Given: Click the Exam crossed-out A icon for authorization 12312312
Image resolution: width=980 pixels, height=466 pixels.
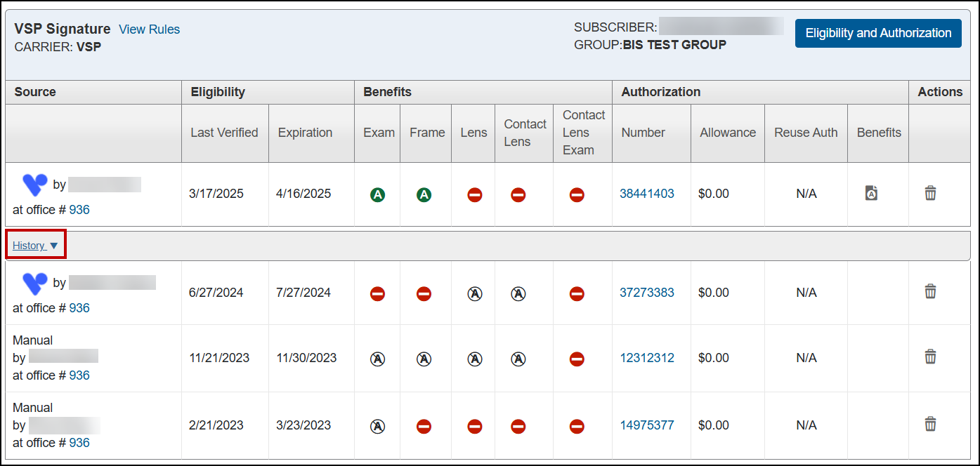Looking at the screenshot, I should click(377, 359).
